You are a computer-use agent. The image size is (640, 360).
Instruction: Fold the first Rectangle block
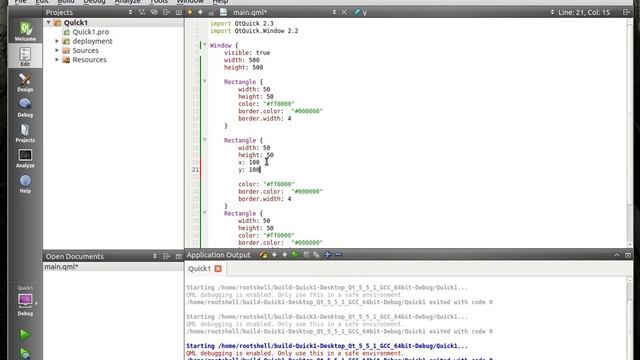pos(205,82)
